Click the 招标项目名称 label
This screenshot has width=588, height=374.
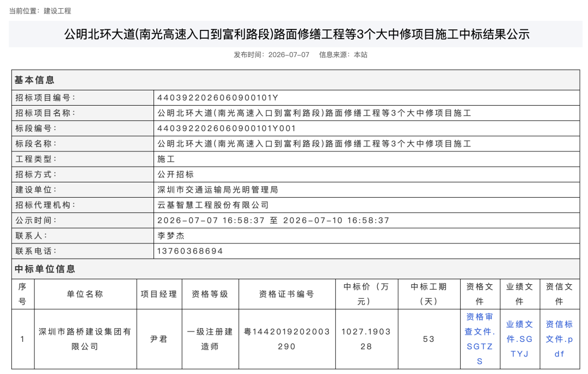[45, 113]
